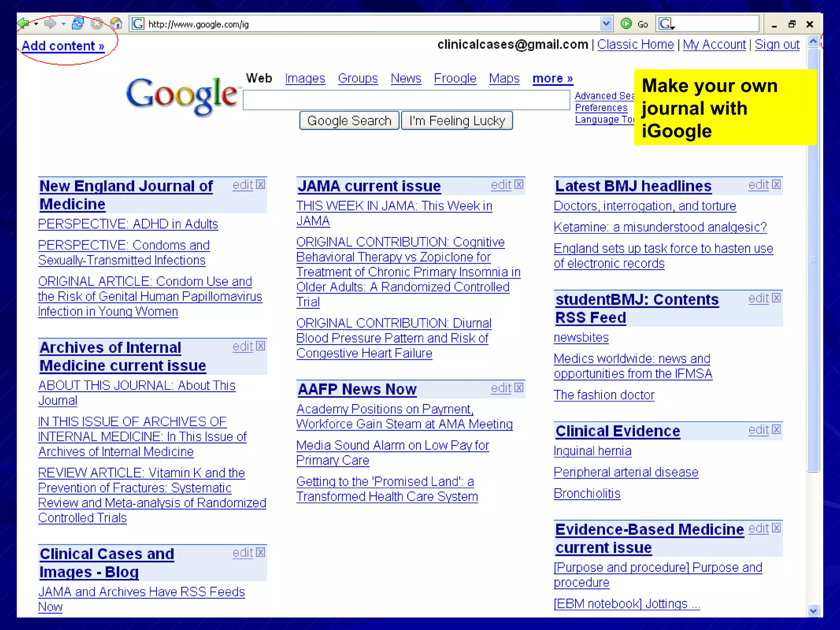Screen dimensions: 840x630
Task: Close the AAFP News Now module
Action: (519, 388)
